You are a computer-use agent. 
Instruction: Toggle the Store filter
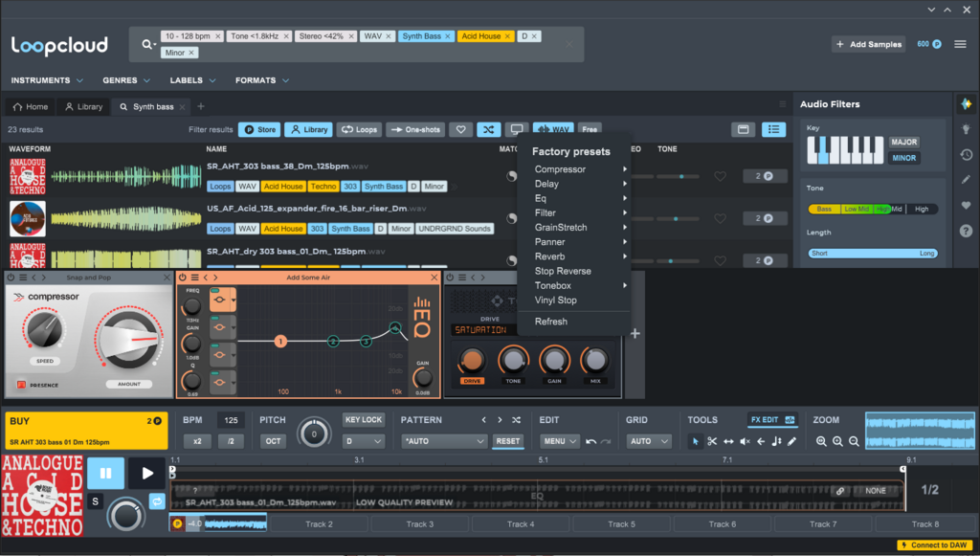tap(259, 129)
